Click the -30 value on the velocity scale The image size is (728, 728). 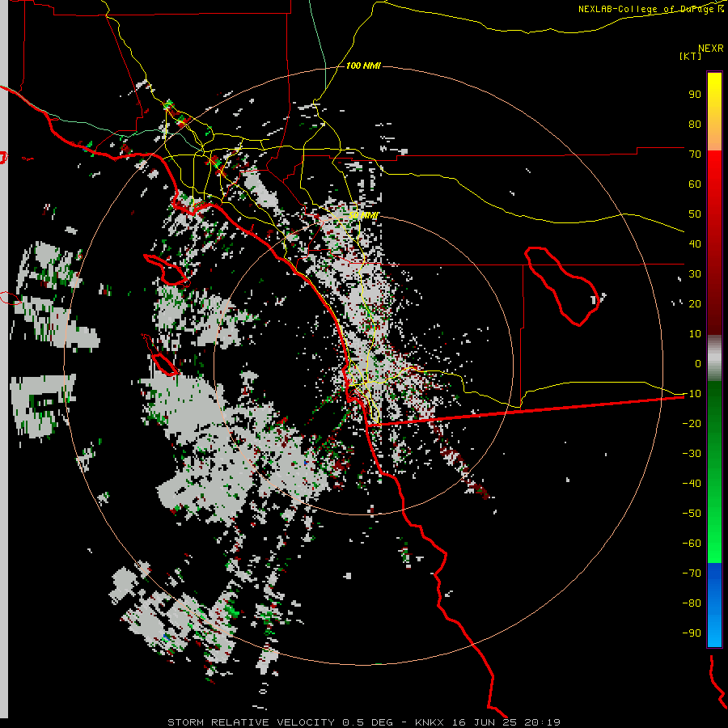point(692,454)
